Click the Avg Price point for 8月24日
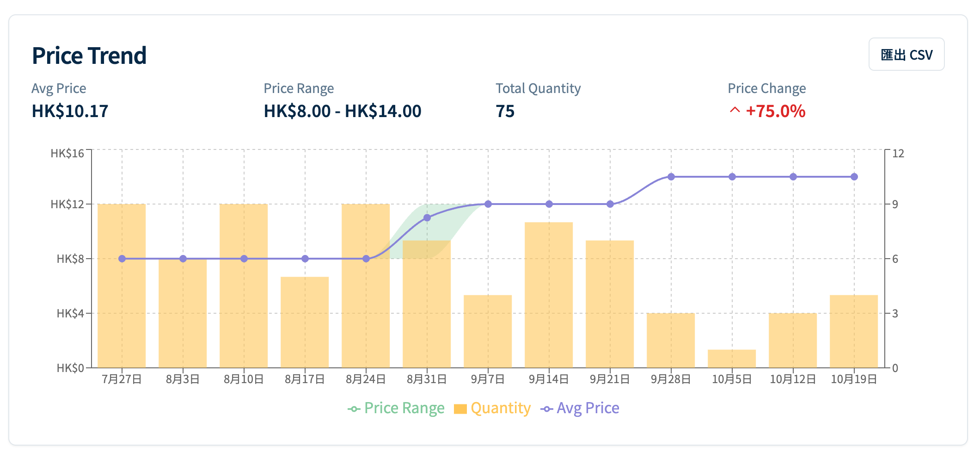This screenshot has width=980, height=459. tap(366, 259)
